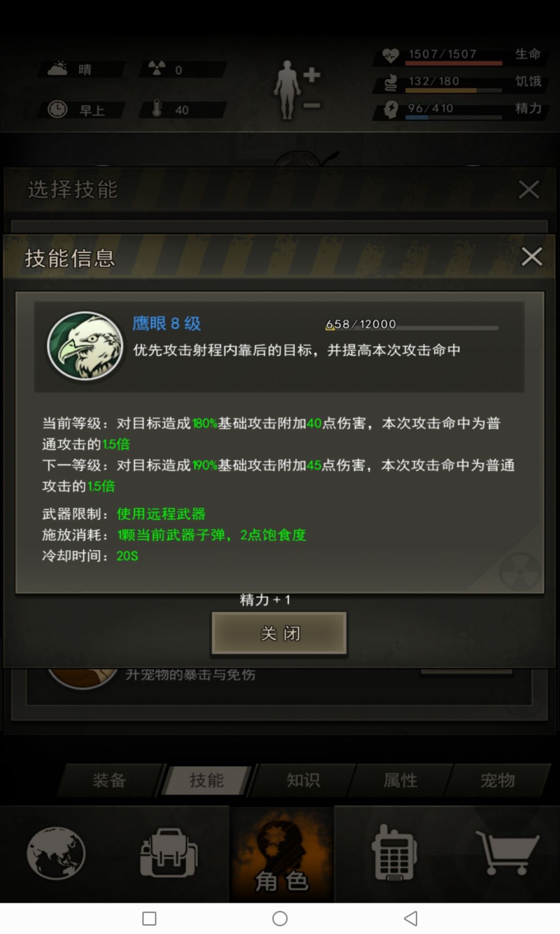Click the 关闭 button
560x934 pixels.
279,633
